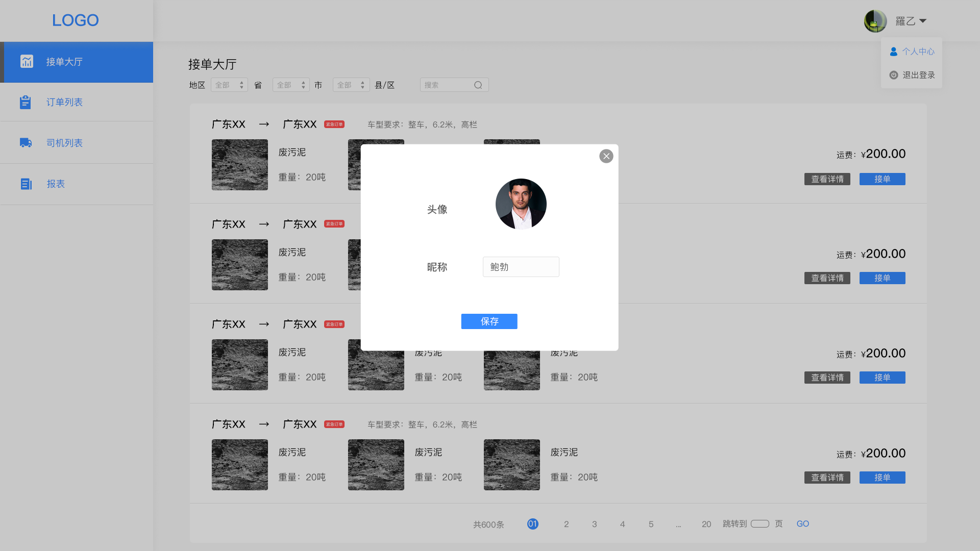Click 接单 in the fourth order row

[882, 478]
